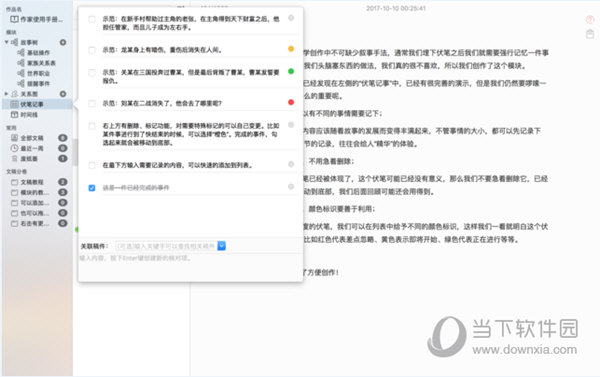Open the 右击有更... folder
Viewport: 600px width, 377px height.
[x=30, y=223]
